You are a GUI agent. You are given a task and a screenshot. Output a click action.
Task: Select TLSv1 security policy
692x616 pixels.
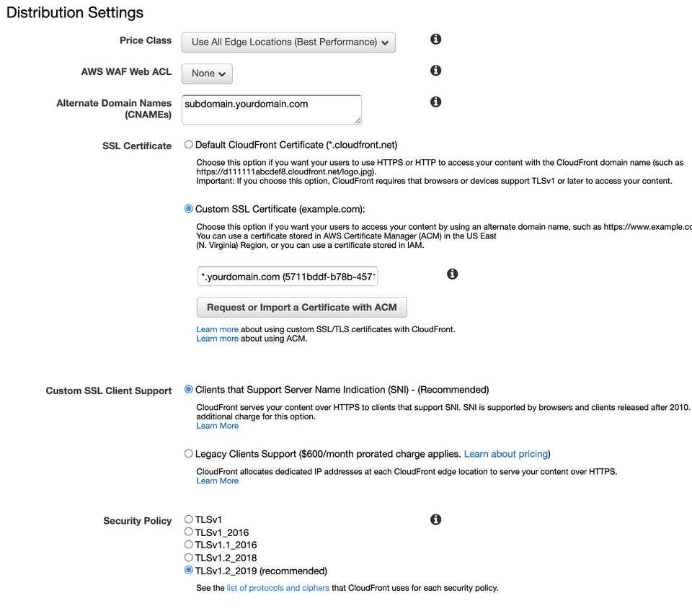tap(189, 519)
